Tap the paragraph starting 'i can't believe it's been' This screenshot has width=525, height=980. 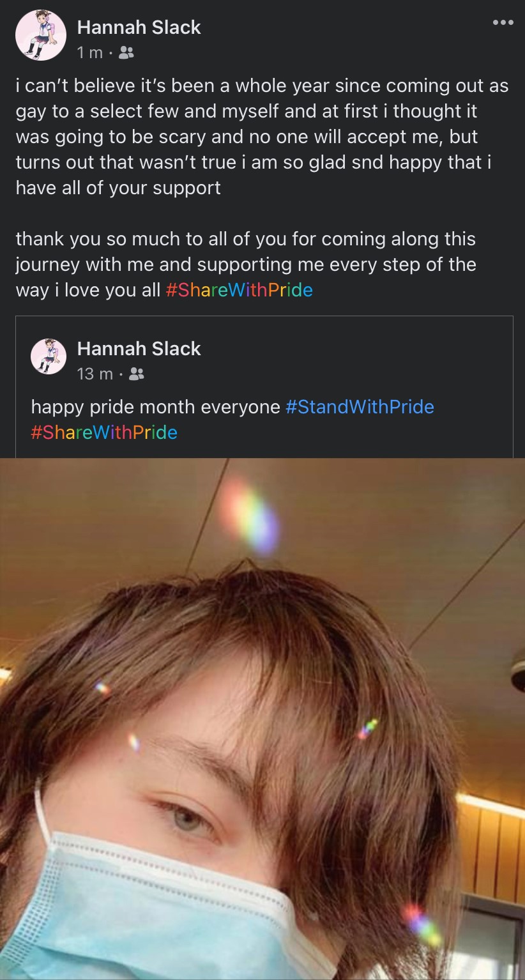[x=262, y=137]
